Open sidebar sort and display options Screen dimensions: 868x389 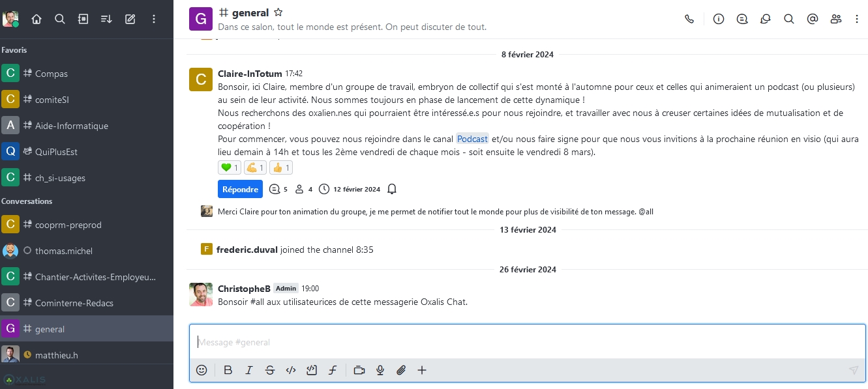(107, 20)
